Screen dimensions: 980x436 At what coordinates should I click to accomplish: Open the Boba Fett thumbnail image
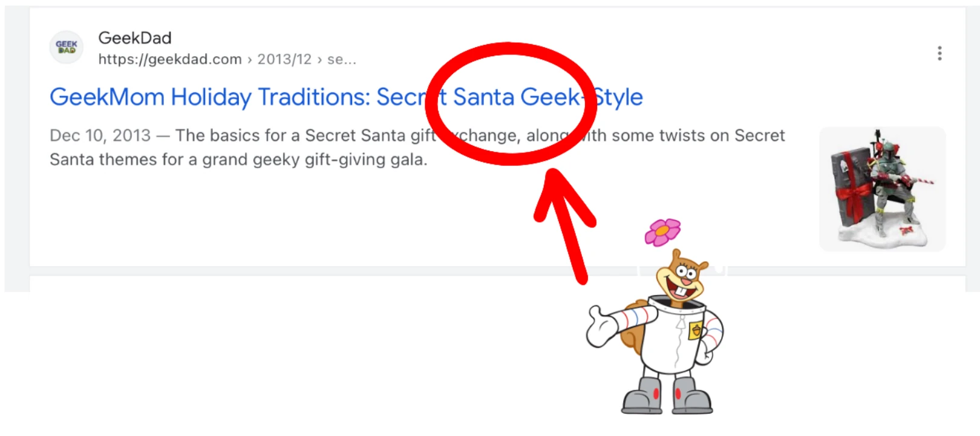point(882,189)
